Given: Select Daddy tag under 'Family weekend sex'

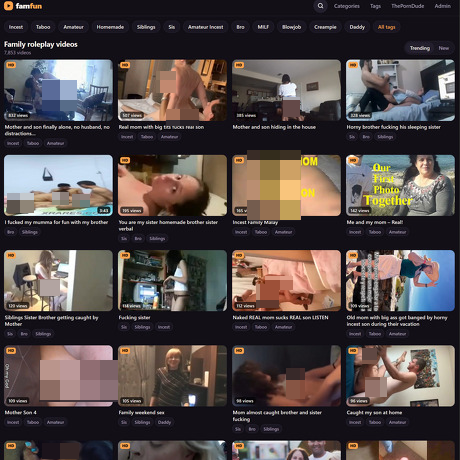Looking at the screenshot, I should [164, 422].
